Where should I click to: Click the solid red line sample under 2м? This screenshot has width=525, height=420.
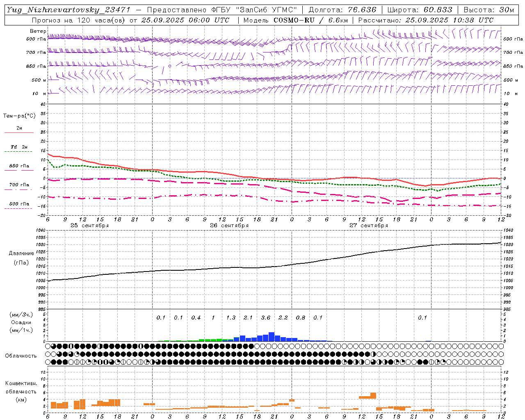19,133
